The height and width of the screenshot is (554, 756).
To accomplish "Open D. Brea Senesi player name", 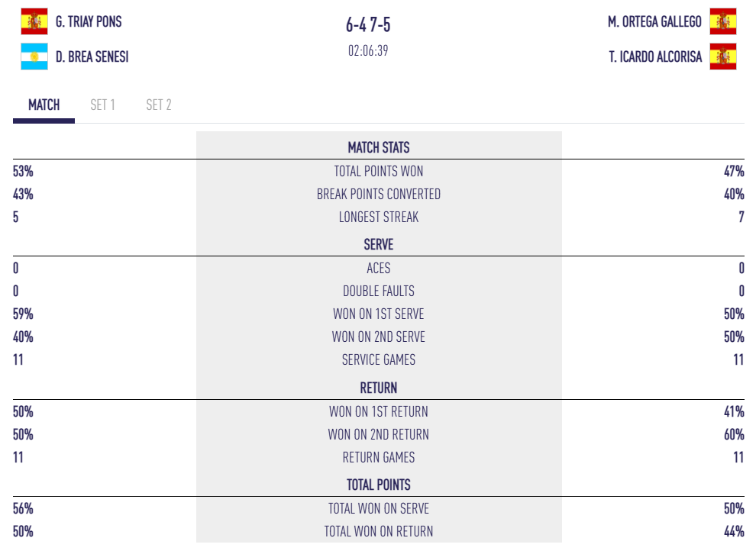I will [x=92, y=56].
